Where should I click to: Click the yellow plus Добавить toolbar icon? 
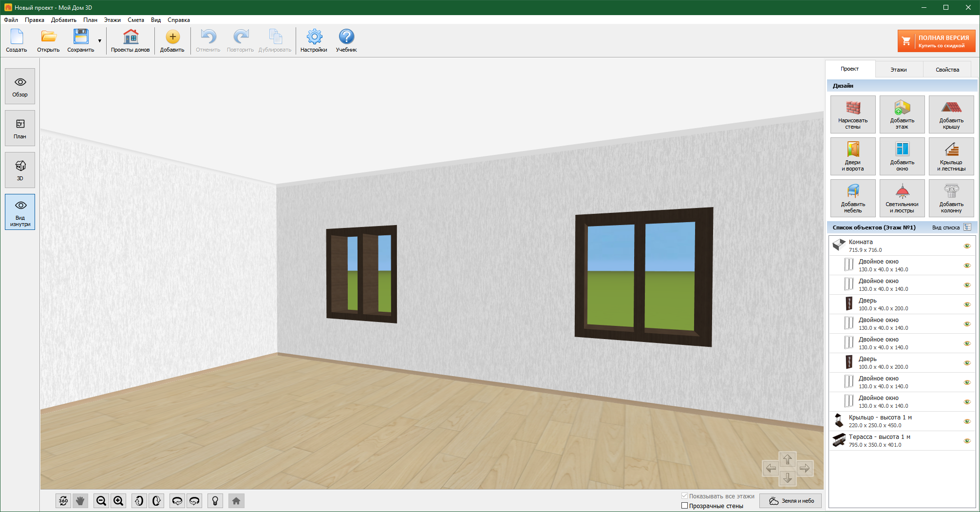pyautogui.click(x=172, y=40)
